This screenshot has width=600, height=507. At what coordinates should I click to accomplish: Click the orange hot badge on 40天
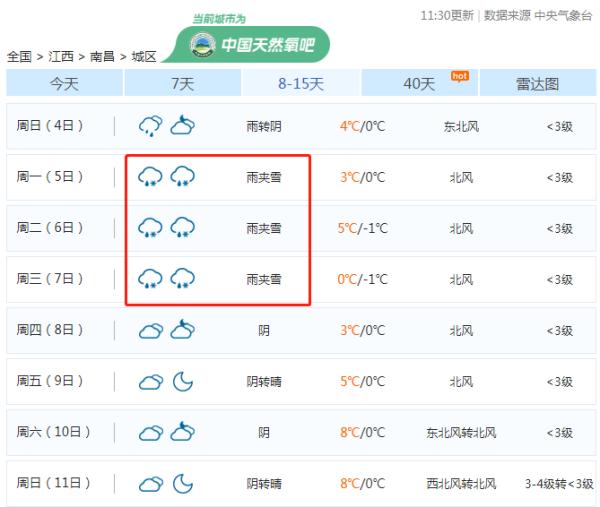tap(460, 76)
